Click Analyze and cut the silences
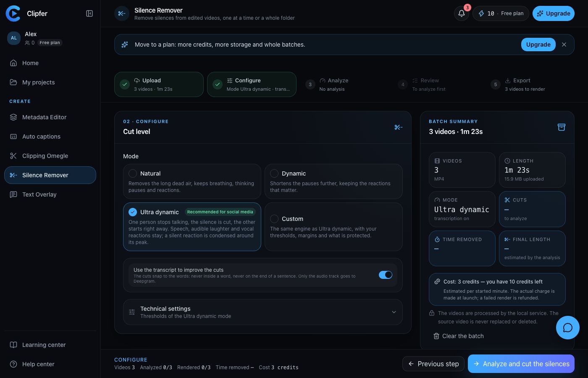Image resolution: width=588 pixels, height=378 pixels. pos(521,364)
